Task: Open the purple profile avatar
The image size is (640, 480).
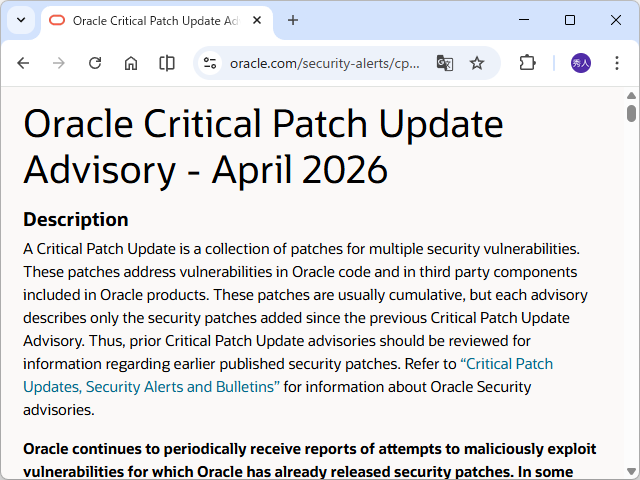Action: coord(580,63)
